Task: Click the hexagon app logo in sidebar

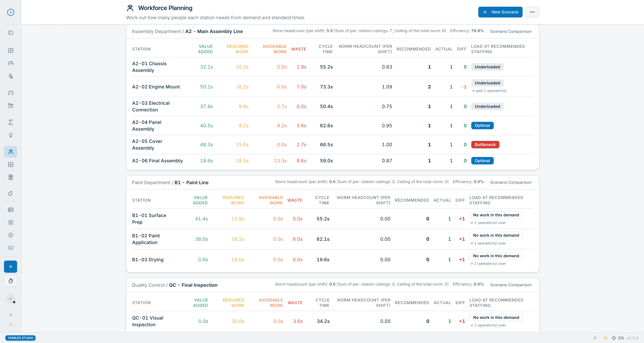Action: click(11, 12)
